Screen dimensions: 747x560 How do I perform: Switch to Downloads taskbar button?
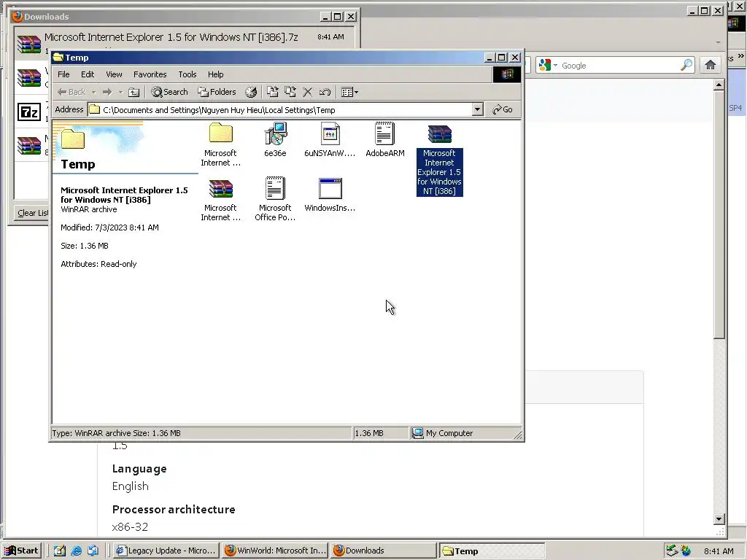coord(384,551)
